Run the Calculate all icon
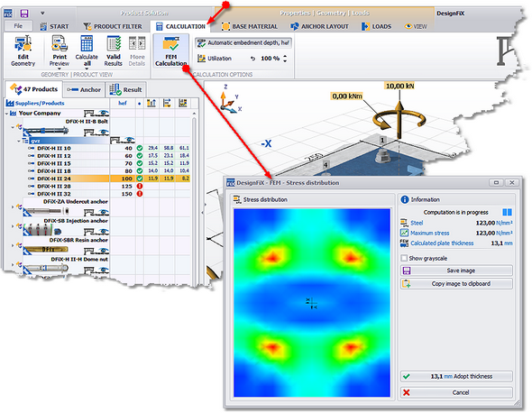 coord(87,50)
